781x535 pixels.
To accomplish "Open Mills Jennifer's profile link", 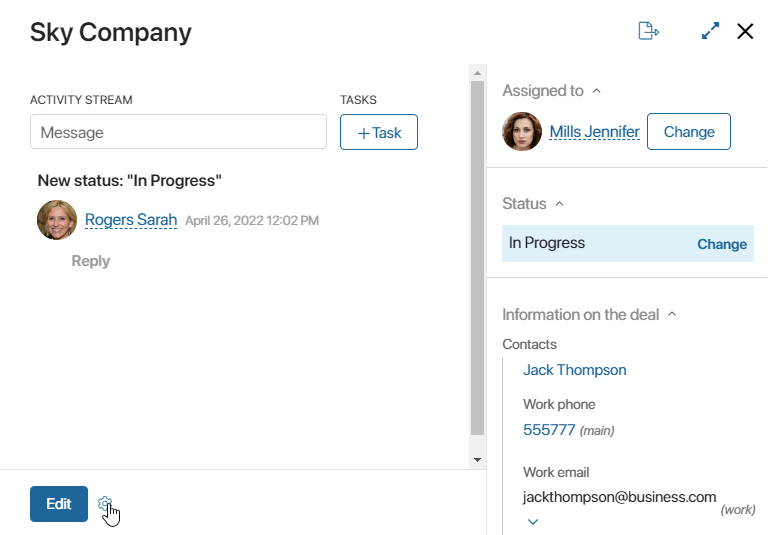I will pyautogui.click(x=594, y=132).
